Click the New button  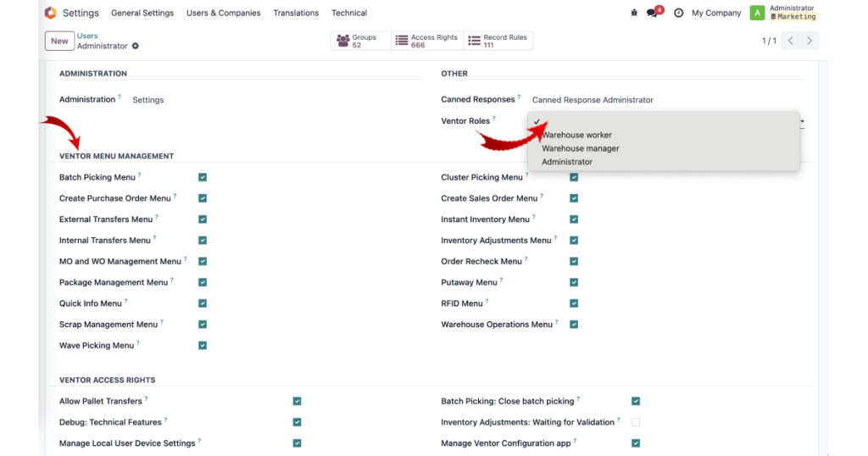[59, 41]
